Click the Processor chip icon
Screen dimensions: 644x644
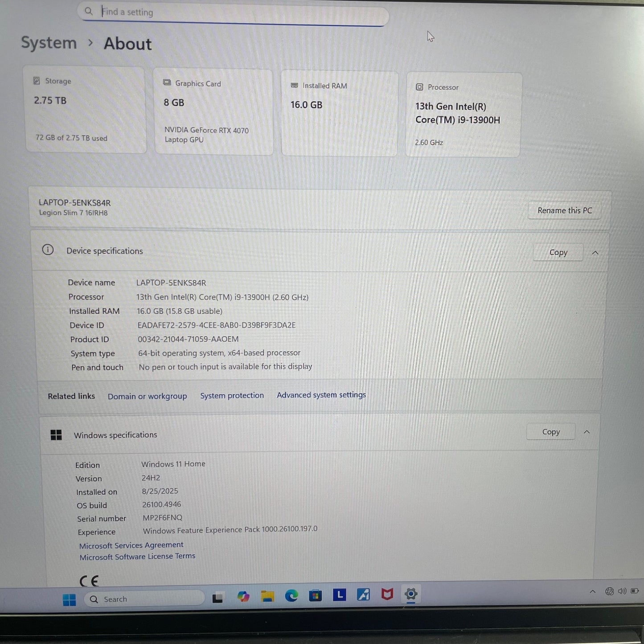point(419,87)
